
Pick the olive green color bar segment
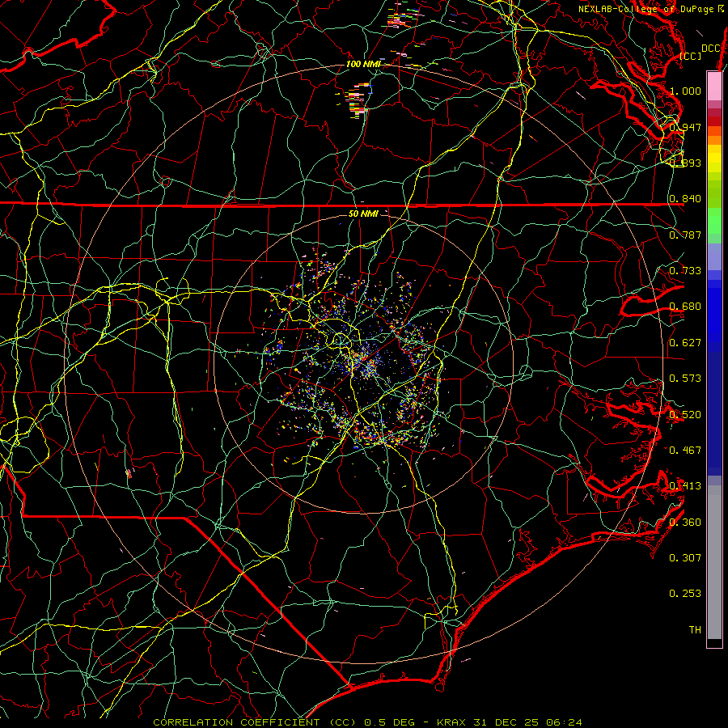(714, 193)
